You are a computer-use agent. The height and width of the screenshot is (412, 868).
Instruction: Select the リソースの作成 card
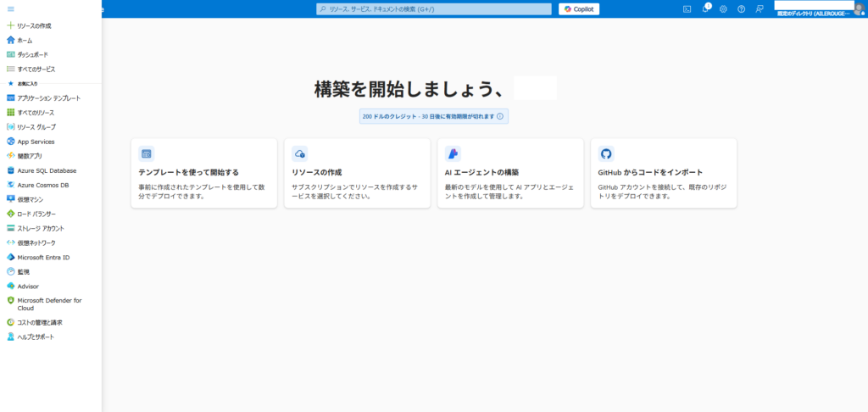pos(357,173)
